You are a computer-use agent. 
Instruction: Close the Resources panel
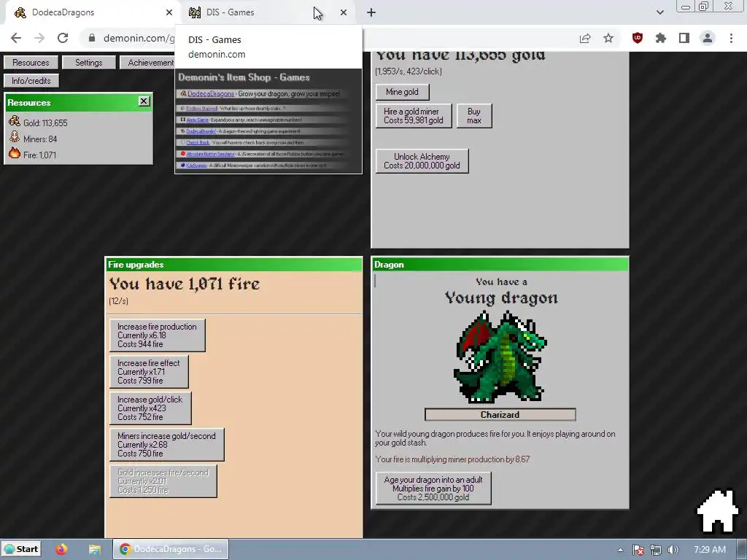pos(144,101)
